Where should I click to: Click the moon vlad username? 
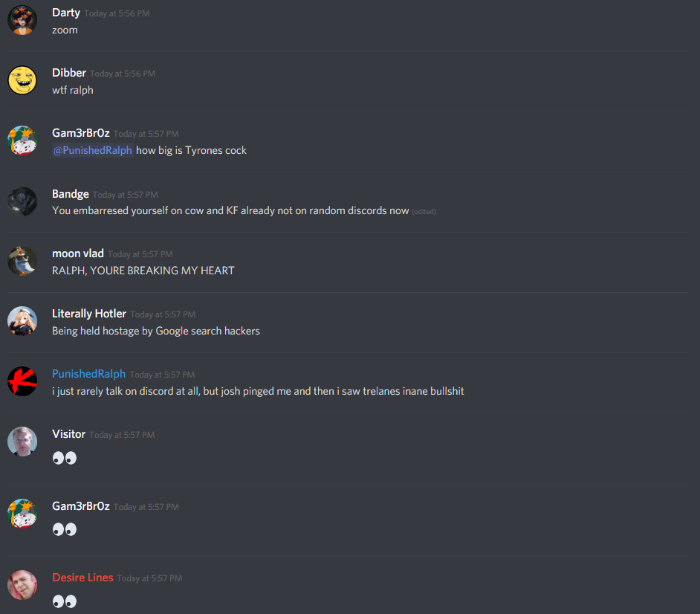pos(78,253)
